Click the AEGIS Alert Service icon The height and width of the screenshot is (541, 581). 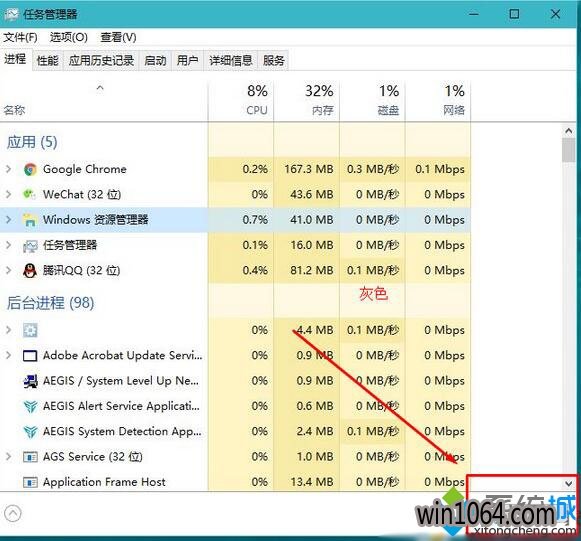coord(30,406)
